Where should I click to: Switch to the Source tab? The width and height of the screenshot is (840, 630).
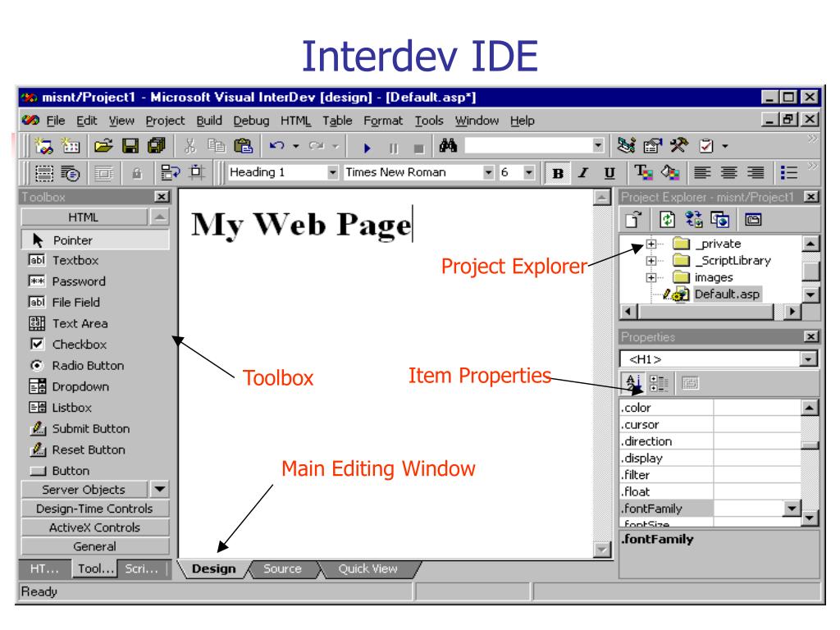(282, 569)
